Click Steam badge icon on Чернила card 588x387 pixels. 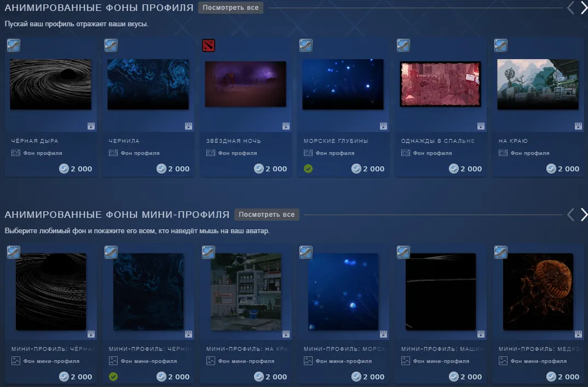[x=111, y=45]
